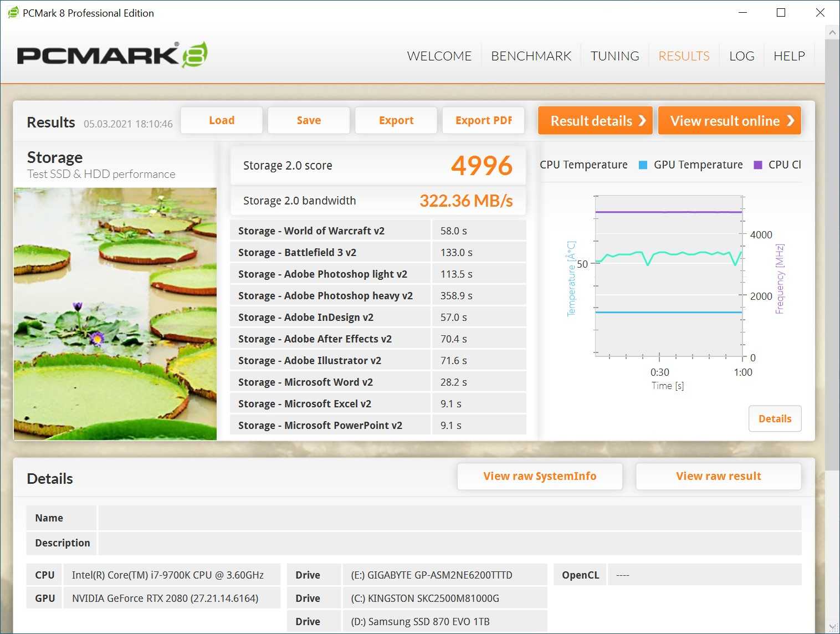This screenshot has width=840, height=634.
Task: Open the LOG tab
Action: 741,56
